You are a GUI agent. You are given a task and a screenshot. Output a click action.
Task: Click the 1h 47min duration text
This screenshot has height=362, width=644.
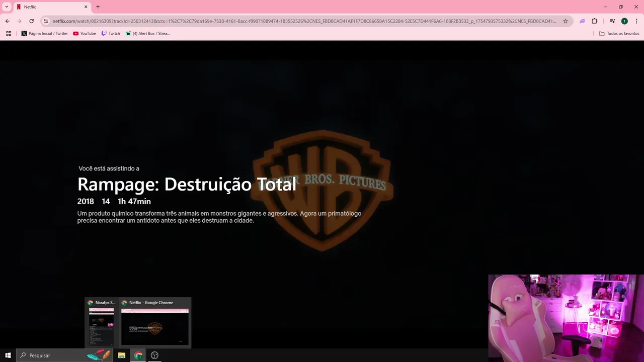[x=134, y=202]
